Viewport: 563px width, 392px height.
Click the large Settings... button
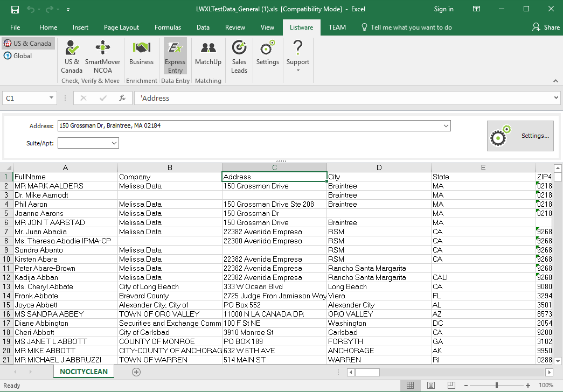[x=520, y=136]
